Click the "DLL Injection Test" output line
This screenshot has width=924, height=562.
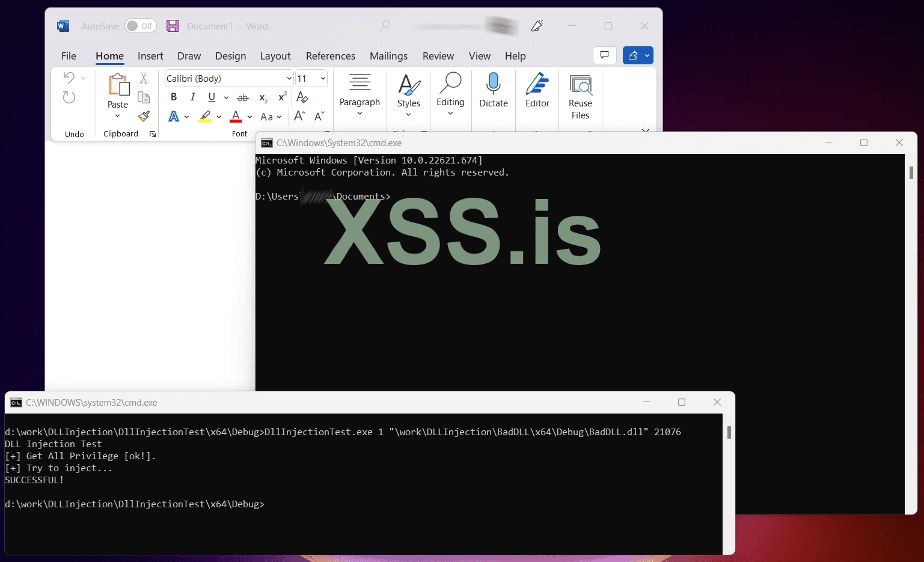(54, 444)
